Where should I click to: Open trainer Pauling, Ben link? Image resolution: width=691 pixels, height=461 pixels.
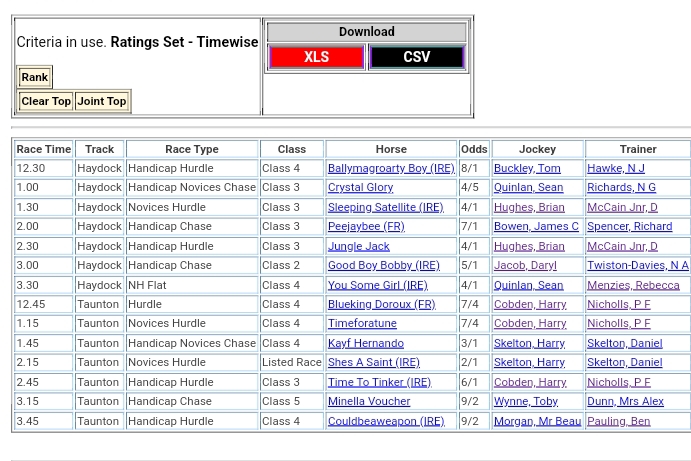pos(618,421)
